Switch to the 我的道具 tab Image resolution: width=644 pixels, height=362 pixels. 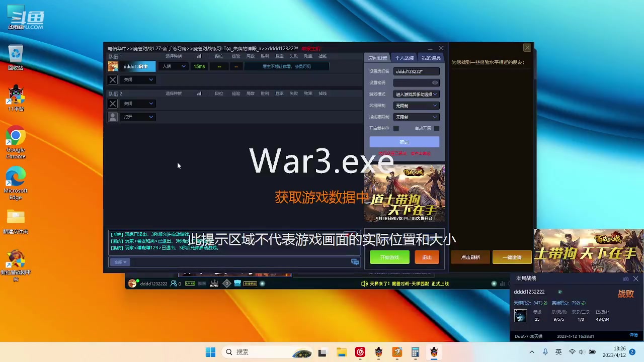tap(431, 58)
